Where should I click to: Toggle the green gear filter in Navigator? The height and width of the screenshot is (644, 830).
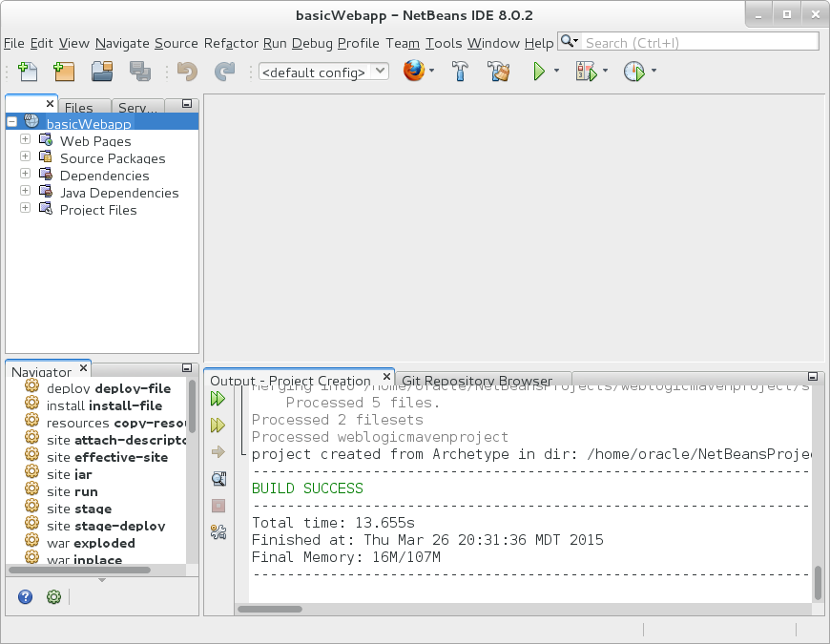coord(54,596)
